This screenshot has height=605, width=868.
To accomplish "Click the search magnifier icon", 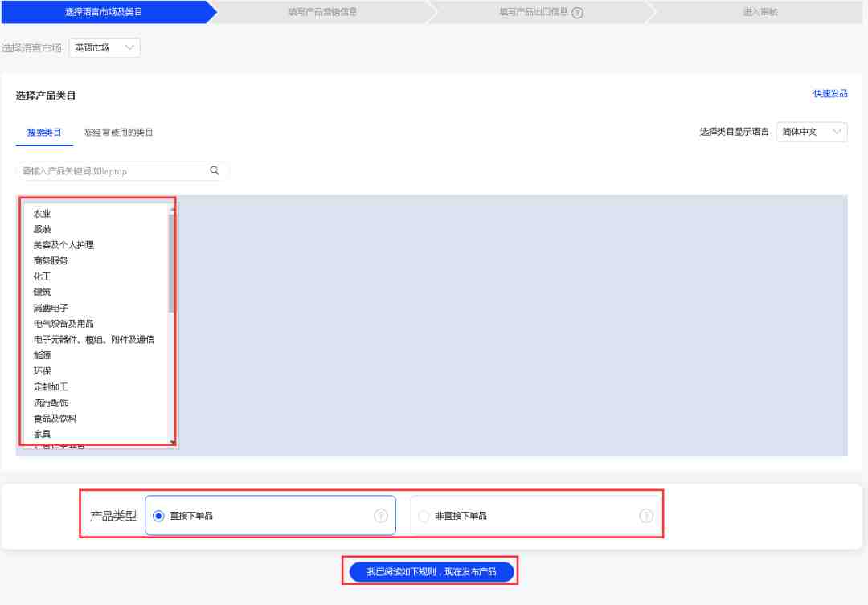I will tap(215, 170).
